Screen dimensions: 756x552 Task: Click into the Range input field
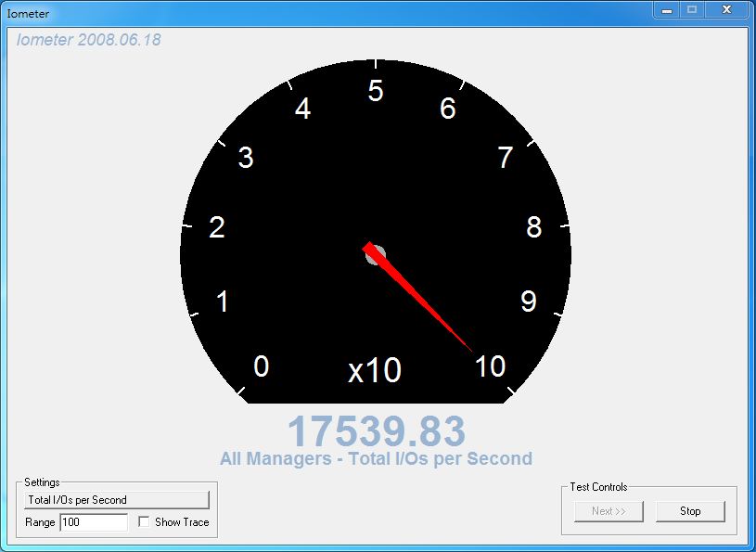93,522
